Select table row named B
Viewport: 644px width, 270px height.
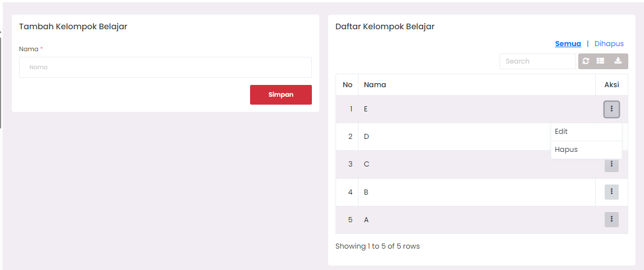[x=450, y=192]
